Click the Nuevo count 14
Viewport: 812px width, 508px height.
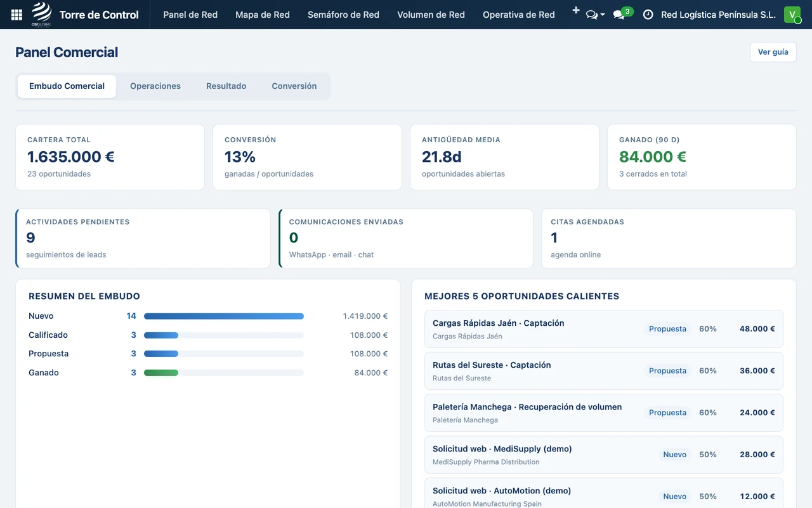131,316
